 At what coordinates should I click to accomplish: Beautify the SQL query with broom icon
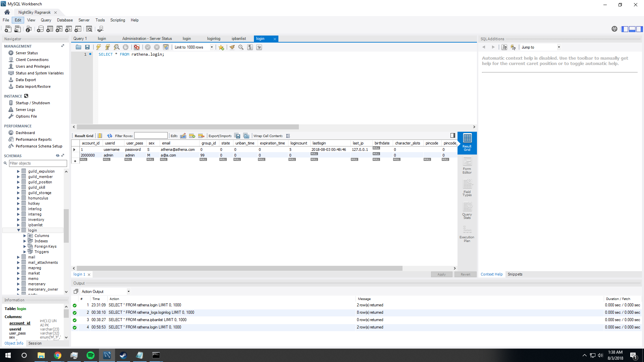point(232,47)
